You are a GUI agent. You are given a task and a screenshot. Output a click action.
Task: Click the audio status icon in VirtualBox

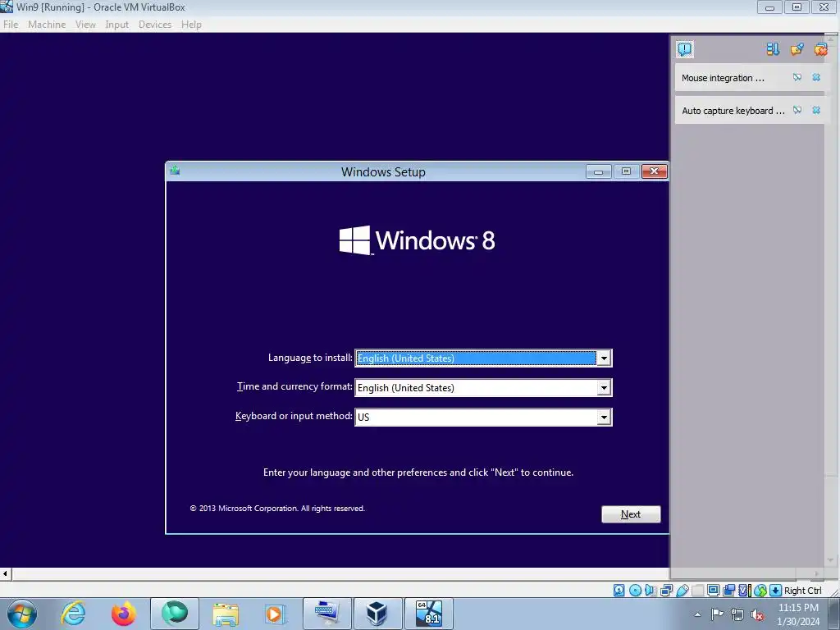coord(651,591)
